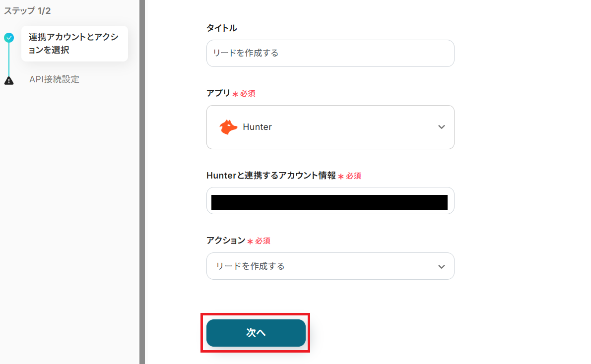The image size is (591, 364).
Task: Go to the 連携アカウントとアクションを選択 step
Action: pos(74,44)
